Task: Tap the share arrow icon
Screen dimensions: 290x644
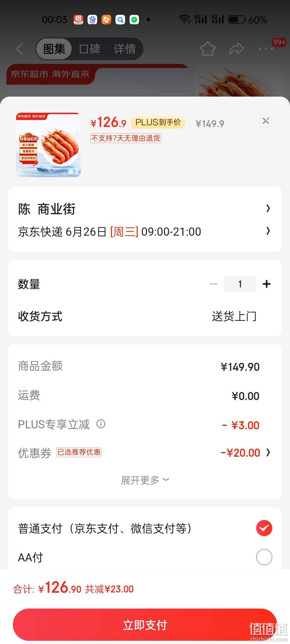Action: pos(237,49)
